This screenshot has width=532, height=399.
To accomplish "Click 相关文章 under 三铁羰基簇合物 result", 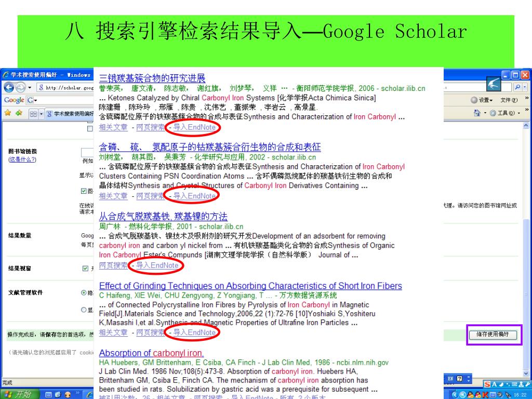I will click(113, 127).
